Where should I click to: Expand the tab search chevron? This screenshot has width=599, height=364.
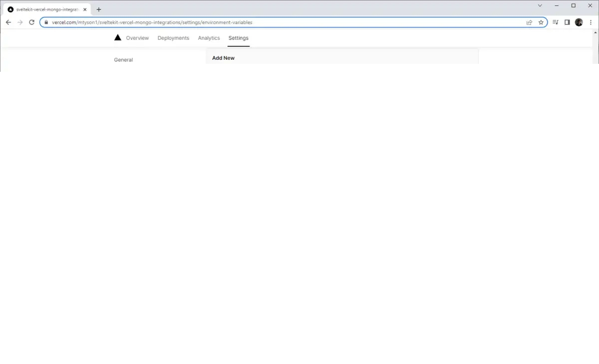click(540, 5)
